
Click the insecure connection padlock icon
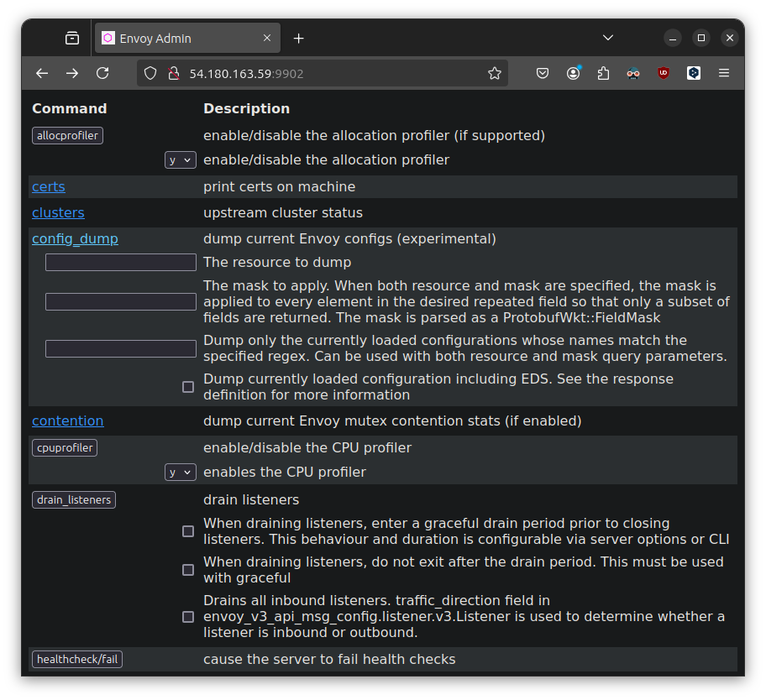coord(173,73)
